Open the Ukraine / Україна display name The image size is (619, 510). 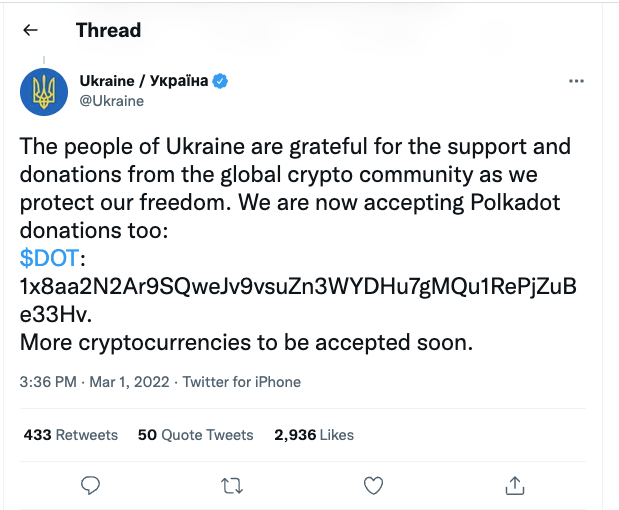coord(143,80)
